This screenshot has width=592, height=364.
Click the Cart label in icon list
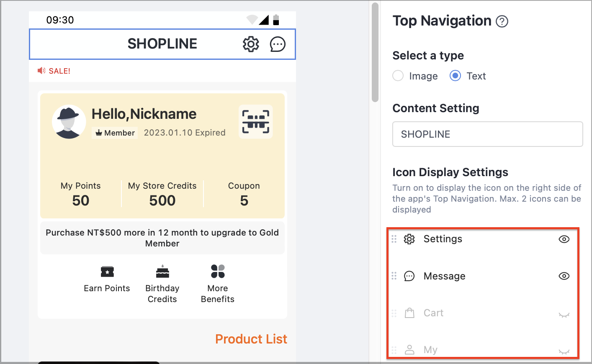[x=433, y=313]
